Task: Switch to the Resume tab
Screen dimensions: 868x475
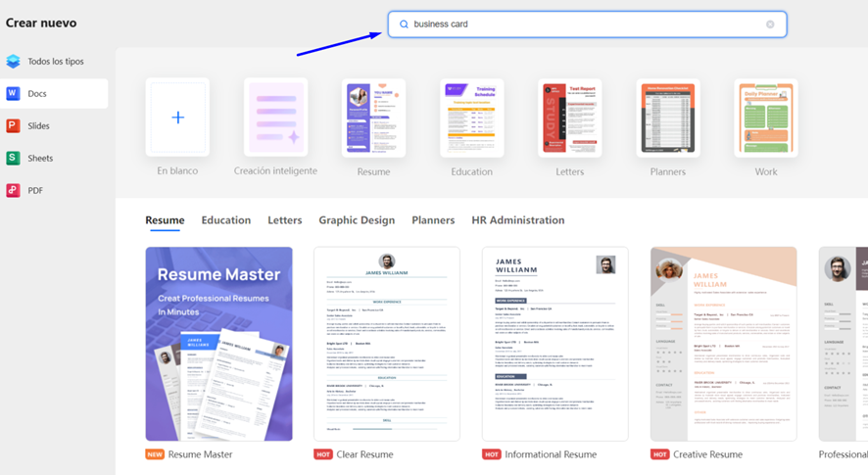Action: [165, 220]
